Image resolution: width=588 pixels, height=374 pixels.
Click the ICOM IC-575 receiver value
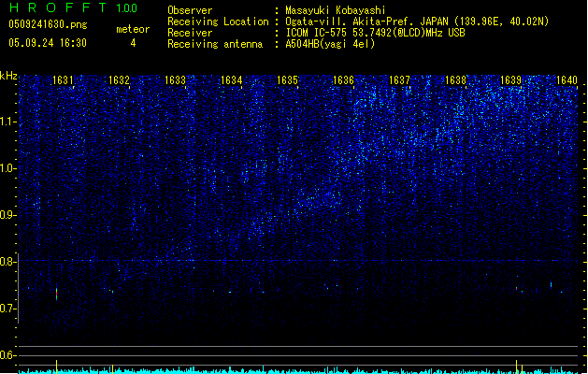tap(375, 33)
